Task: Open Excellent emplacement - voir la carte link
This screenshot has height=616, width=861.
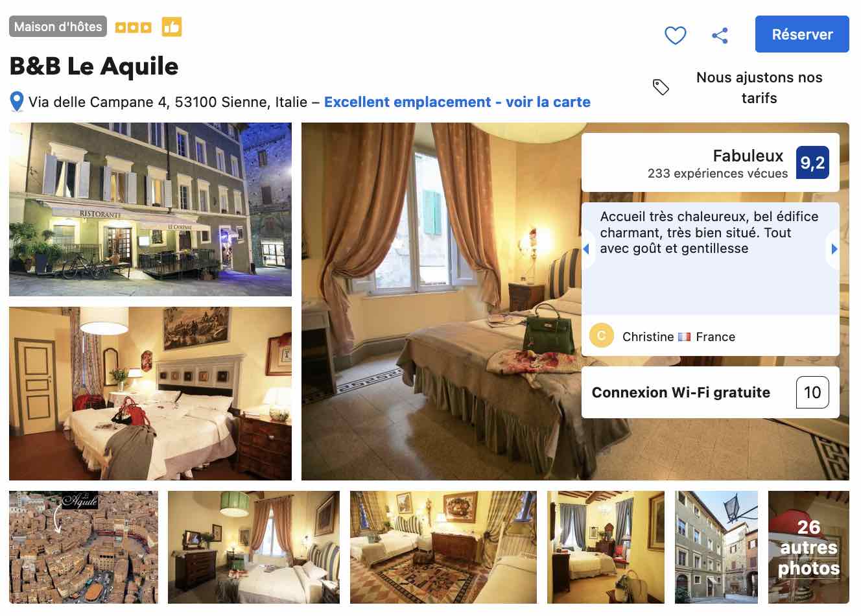Action: [457, 102]
